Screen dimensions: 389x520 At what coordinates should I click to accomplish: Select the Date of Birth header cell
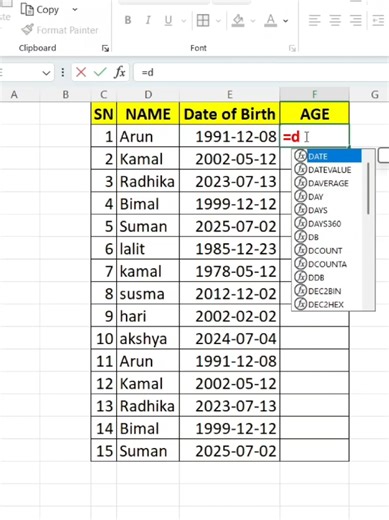click(230, 114)
